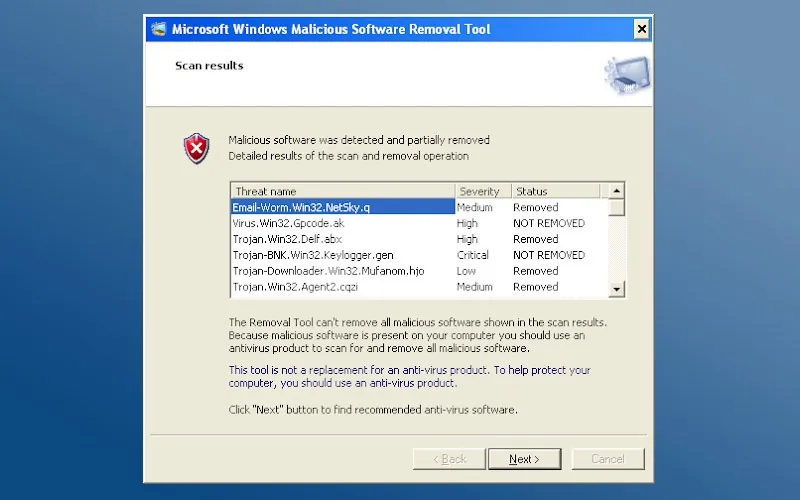Sort by Threat name column header
The width and height of the screenshot is (800, 500).
343,191
